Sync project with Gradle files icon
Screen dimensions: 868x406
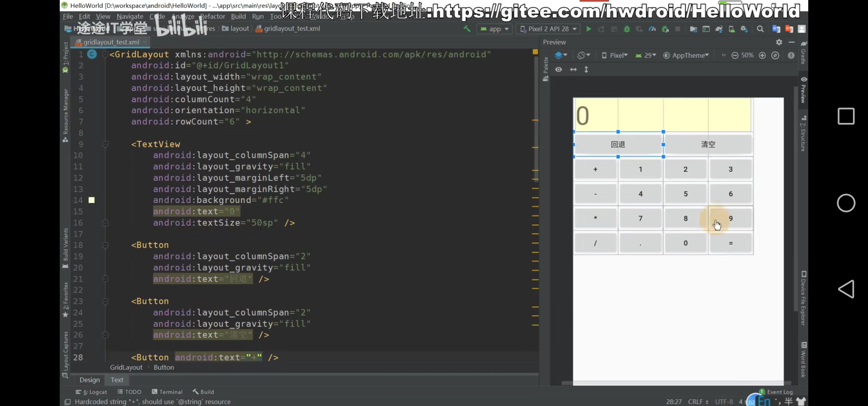point(719,29)
